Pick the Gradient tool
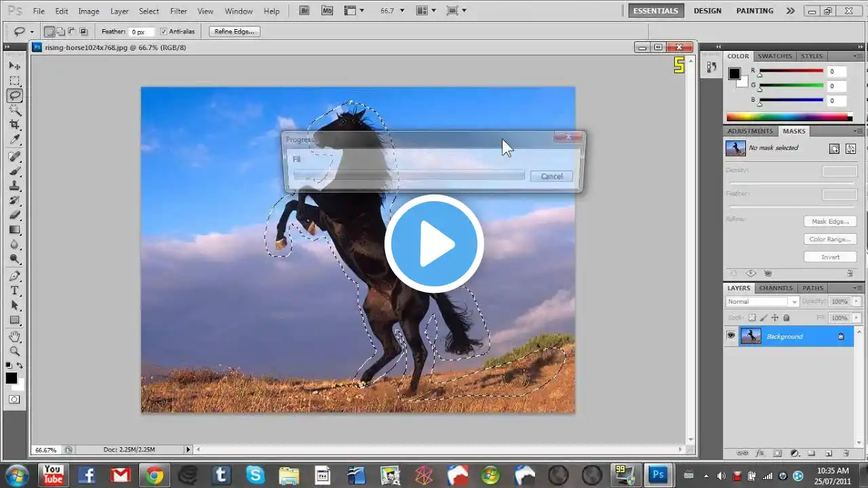This screenshot has height=488, width=868. click(x=15, y=230)
